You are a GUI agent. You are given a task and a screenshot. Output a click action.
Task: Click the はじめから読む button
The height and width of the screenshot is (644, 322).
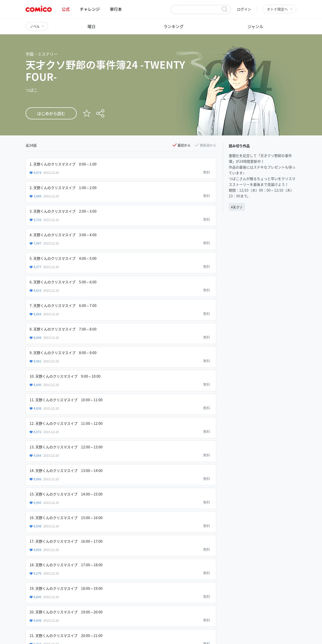click(x=51, y=113)
